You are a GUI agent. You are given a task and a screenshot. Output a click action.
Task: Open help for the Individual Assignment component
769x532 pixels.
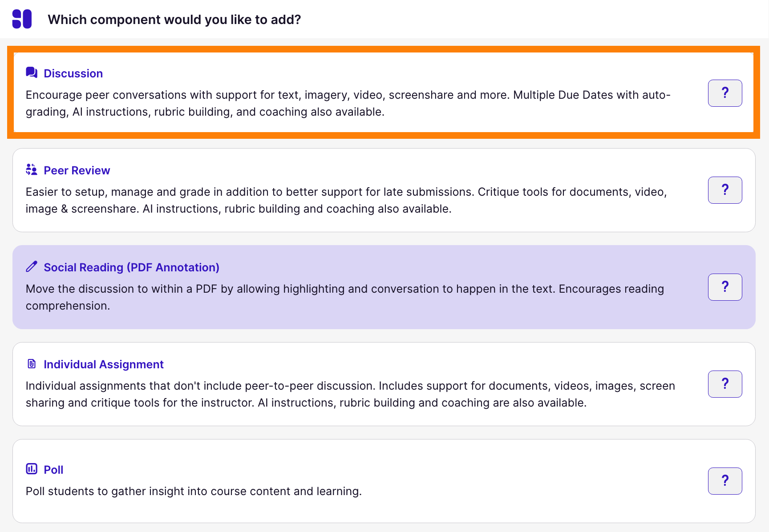(725, 384)
